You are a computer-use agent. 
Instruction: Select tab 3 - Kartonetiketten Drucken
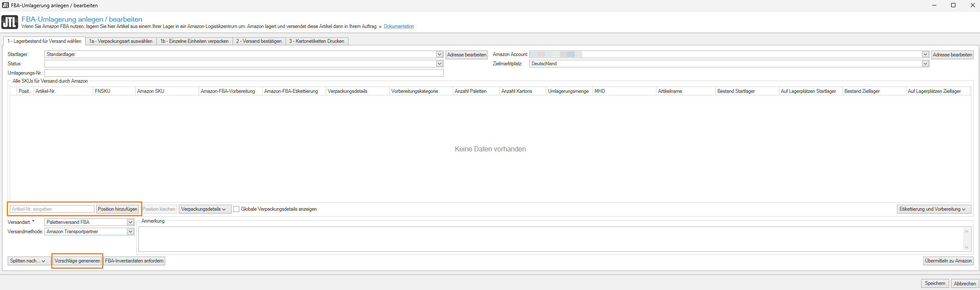[x=316, y=41]
